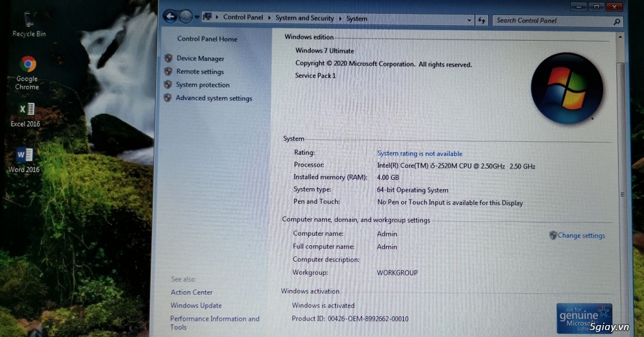The height and width of the screenshot is (337, 644).
Task: Select the WORKGROUP workgroup value
Action: coord(397,273)
